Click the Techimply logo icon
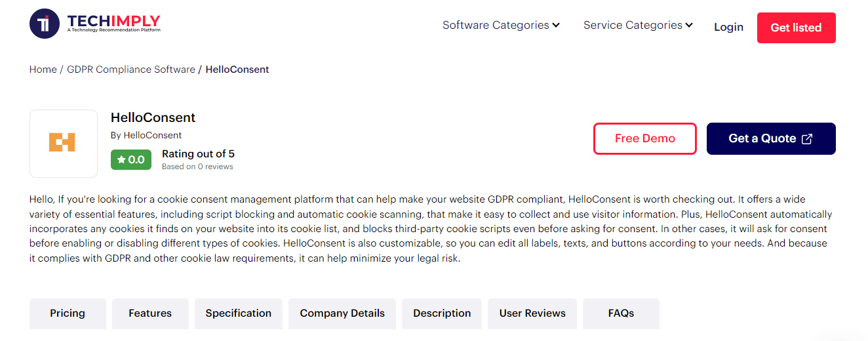The image size is (868, 341). point(45,24)
